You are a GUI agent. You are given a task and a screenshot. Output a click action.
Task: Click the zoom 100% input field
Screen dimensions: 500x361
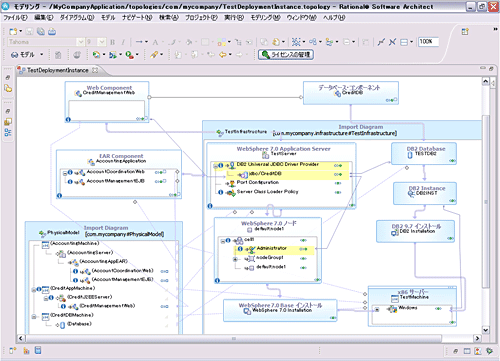click(x=428, y=42)
